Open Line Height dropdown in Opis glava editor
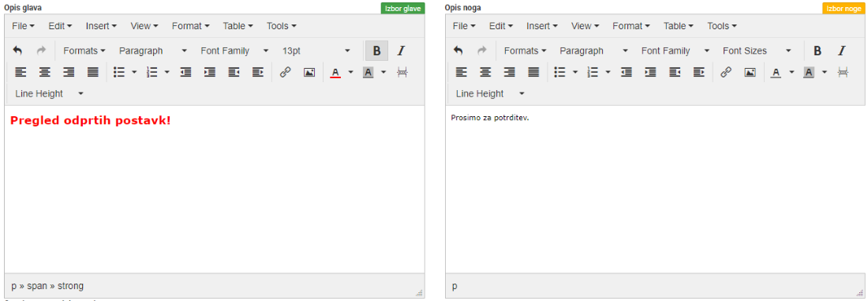Screen dimensions: 868x301 49,94
